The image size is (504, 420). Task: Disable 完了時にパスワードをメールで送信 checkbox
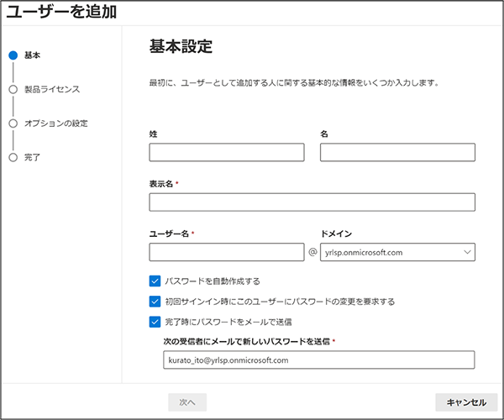click(x=155, y=322)
